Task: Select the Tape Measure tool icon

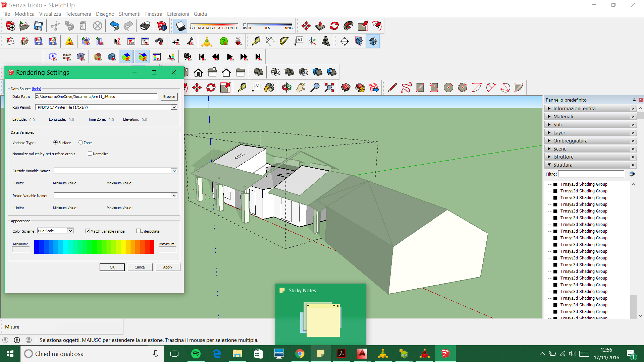Action: 255,41
